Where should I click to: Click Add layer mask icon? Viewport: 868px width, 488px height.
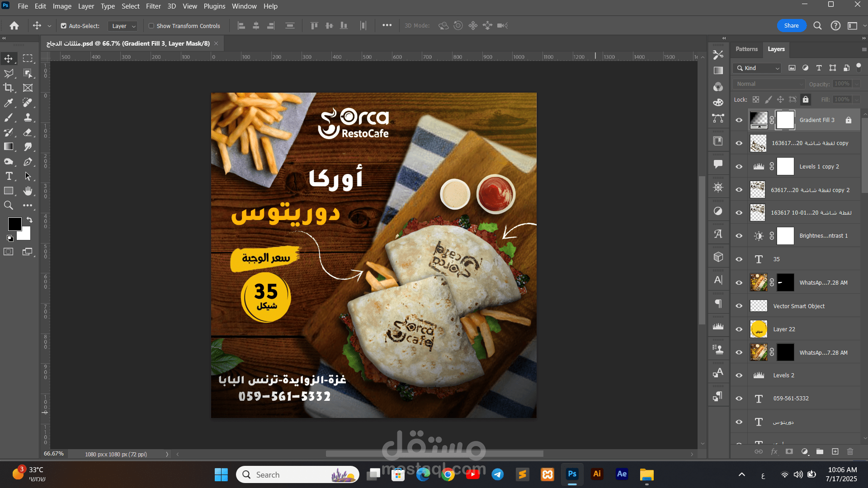[789, 451]
